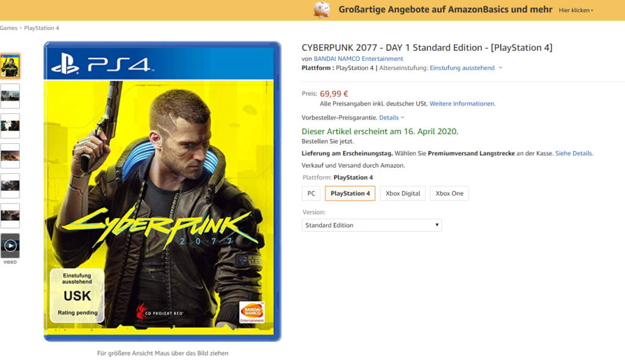Screen dimensions: 625x364
Task: Expand Vorbesteller-Preisgarantie Details
Action: click(391, 117)
